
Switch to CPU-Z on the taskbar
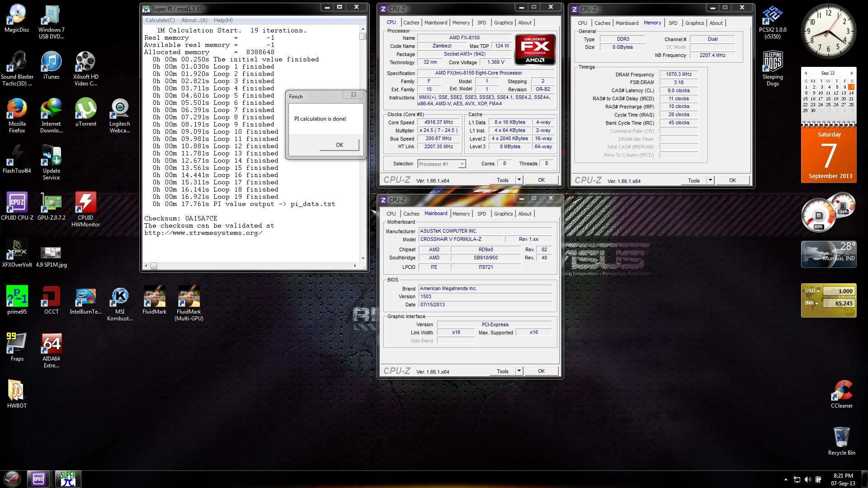click(38, 479)
